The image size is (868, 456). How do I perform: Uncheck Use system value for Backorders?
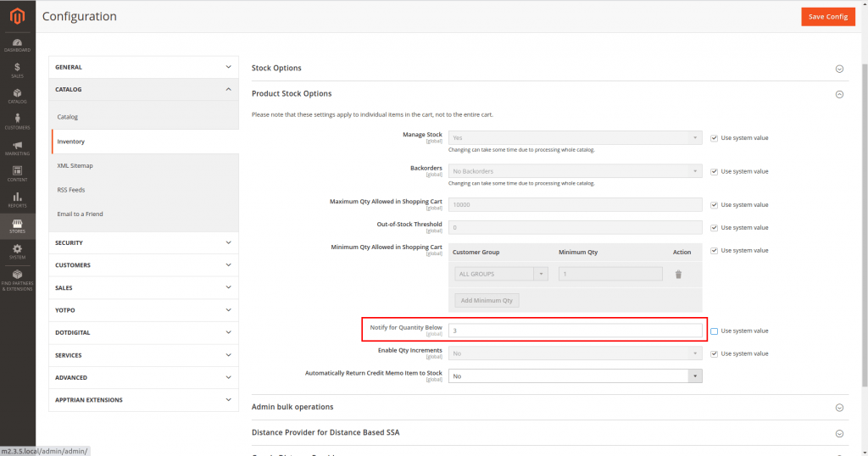[x=715, y=171]
